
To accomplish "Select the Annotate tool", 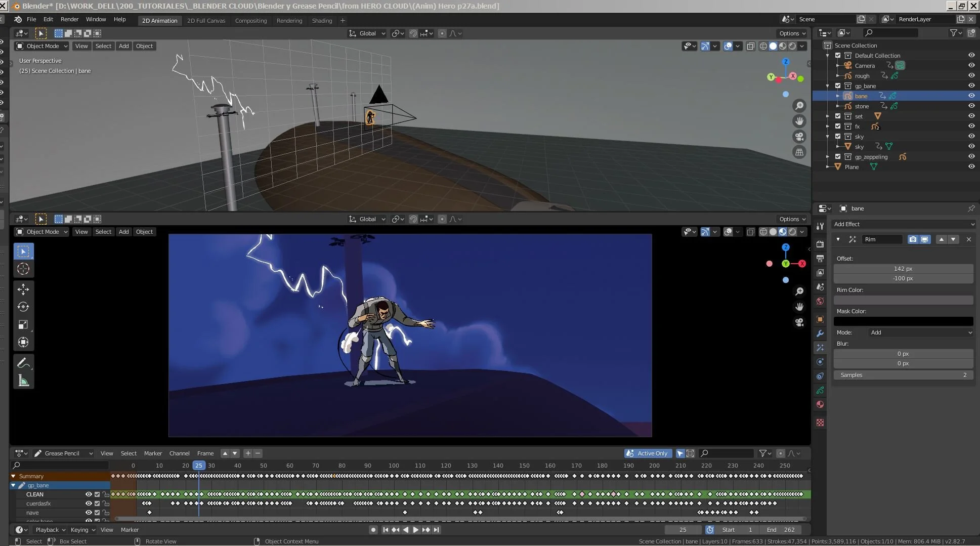I will point(23,363).
